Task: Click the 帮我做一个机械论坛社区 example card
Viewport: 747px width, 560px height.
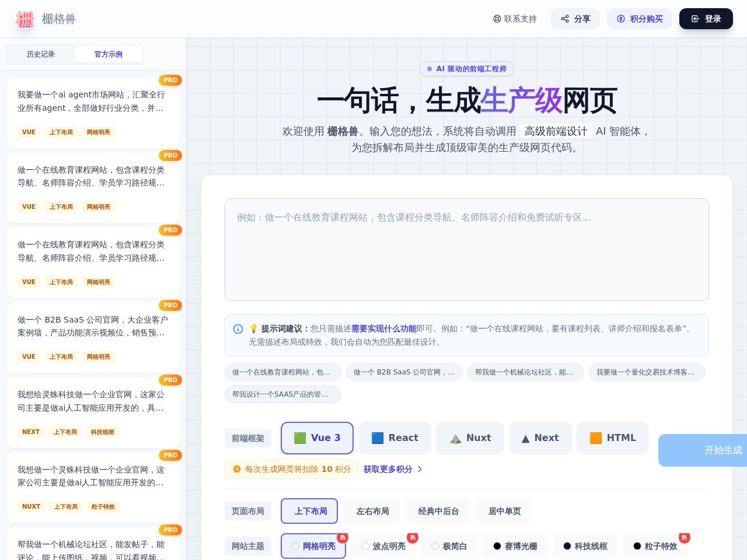Action: point(93,544)
